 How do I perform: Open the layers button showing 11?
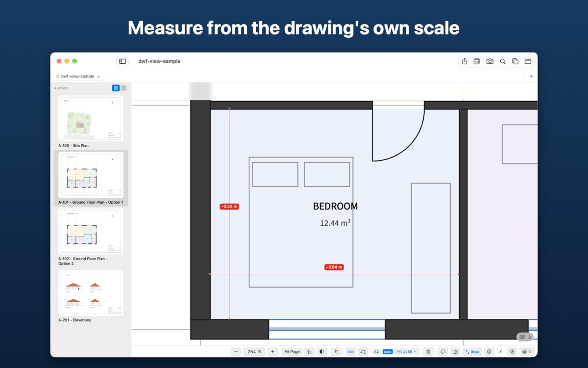coord(527,351)
